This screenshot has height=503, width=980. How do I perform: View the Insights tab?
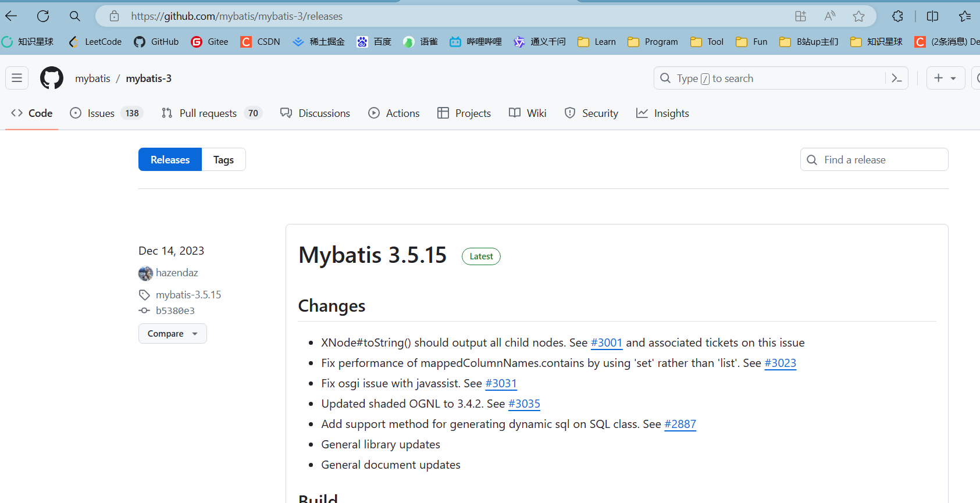coord(662,113)
